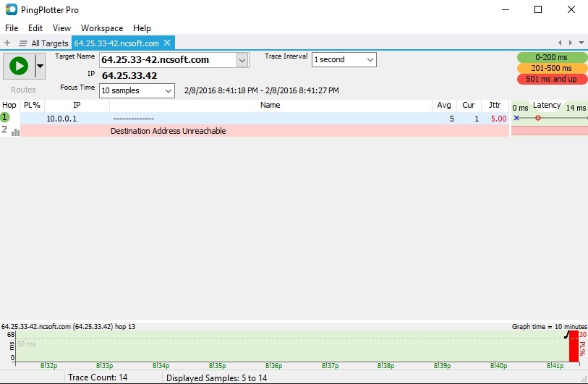Viewport: 588px width, 384px height.
Task: Select the 64.25.33-42.ncsoft.com tab
Action: click(116, 43)
